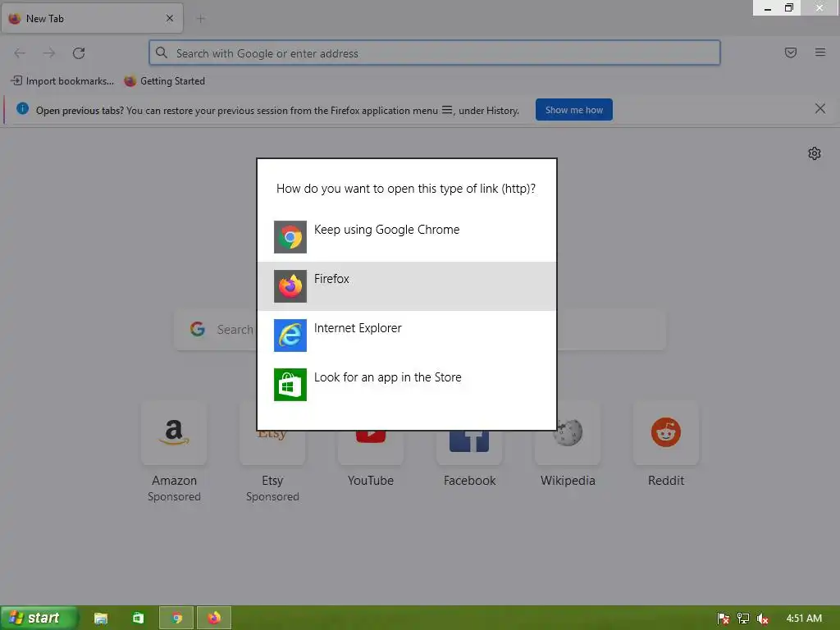Close the New Tab tab
840x630 pixels.
[x=170, y=18]
